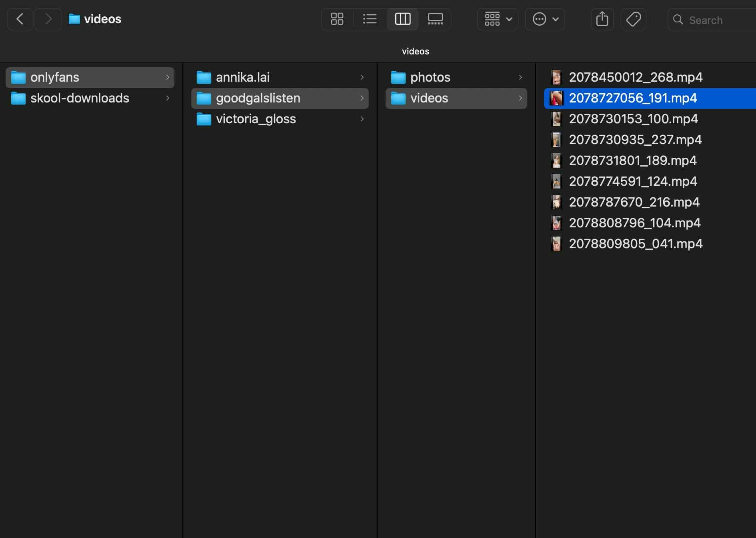Switch to list view
Viewport: 756px width, 538px height.
tap(370, 19)
